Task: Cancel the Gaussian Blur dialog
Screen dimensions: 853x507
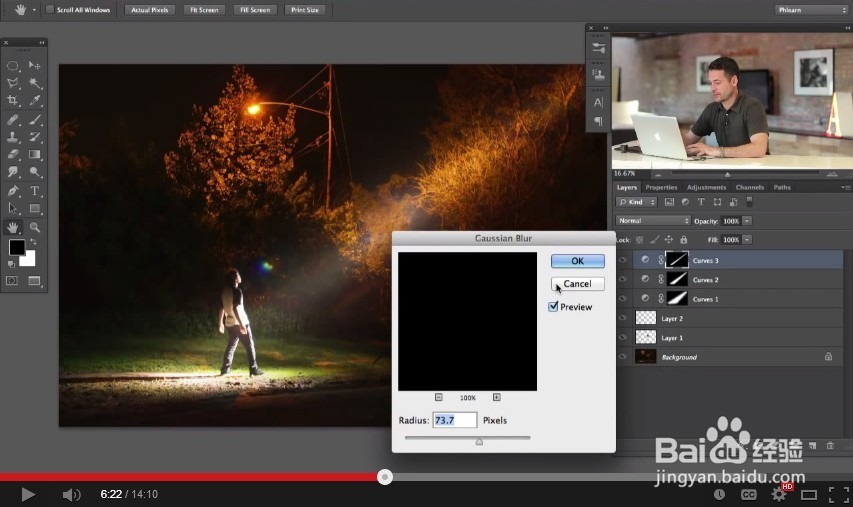Action: pos(578,284)
